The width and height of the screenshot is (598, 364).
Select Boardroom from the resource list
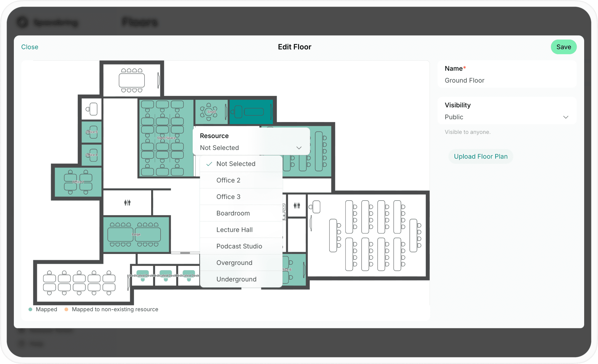pyautogui.click(x=233, y=213)
